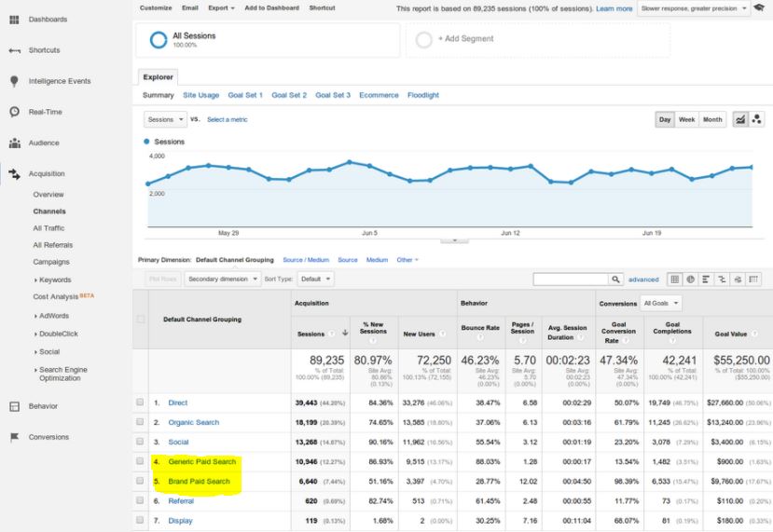Tick the checkbox for Organic Search row
Screen dimensions: 773x532
click(x=140, y=422)
